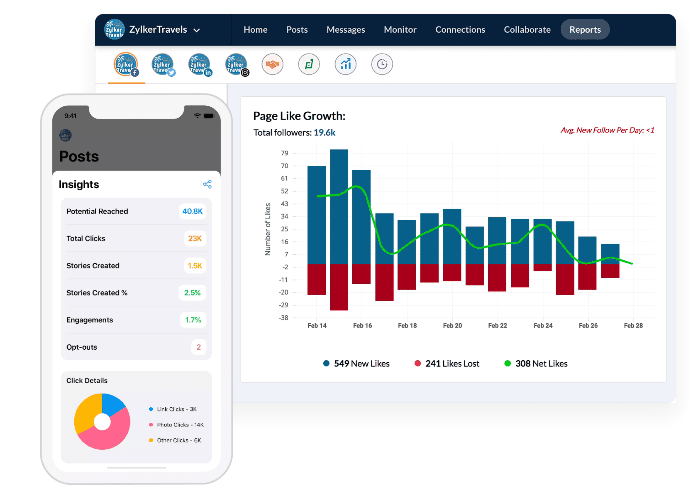Click the orange handshake icon in toolbar
This screenshot has height=494, width=689.
pyautogui.click(x=271, y=64)
